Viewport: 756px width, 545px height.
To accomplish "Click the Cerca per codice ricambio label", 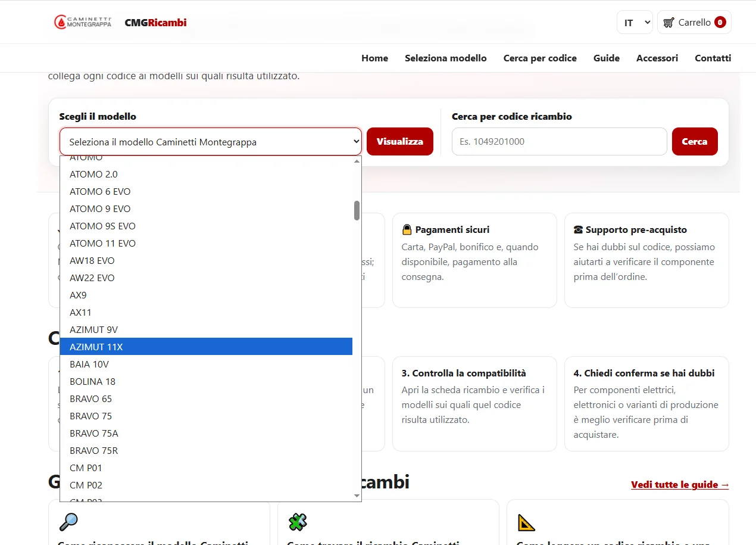I will 512,116.
